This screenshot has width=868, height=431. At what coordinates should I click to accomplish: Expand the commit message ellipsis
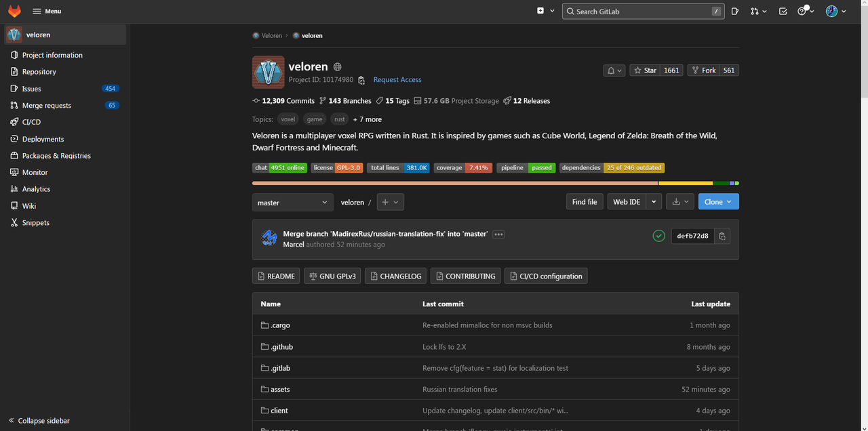click(499, 234)
